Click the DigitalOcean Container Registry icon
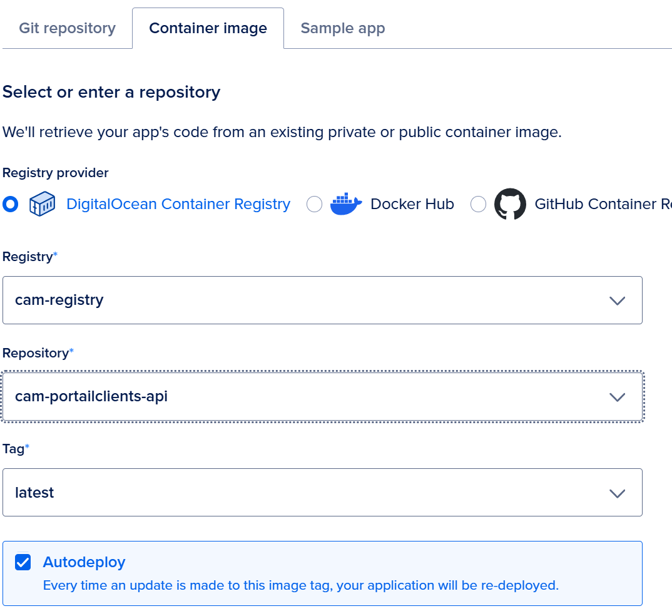 click(x=43, y=204)
